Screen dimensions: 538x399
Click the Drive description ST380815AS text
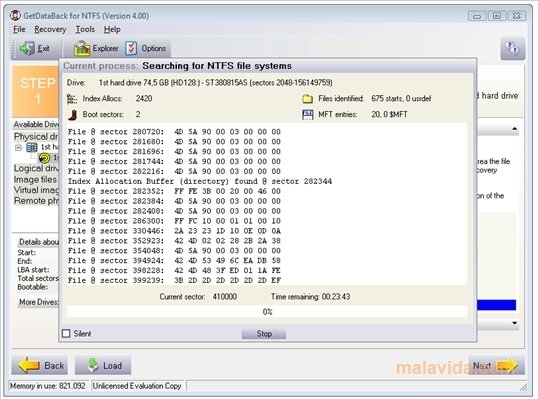(x=215, y=83)
